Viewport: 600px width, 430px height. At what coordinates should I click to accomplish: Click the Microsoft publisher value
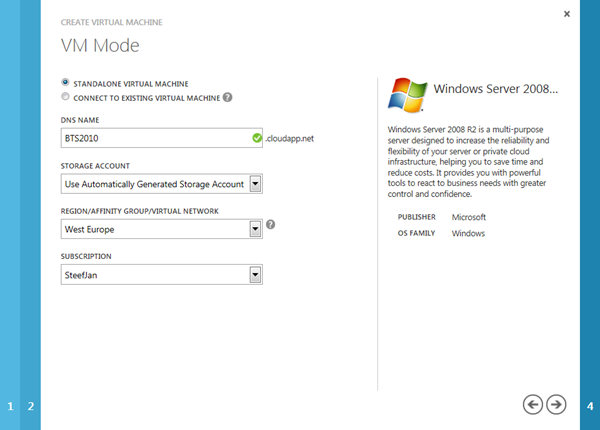point(468,216)
